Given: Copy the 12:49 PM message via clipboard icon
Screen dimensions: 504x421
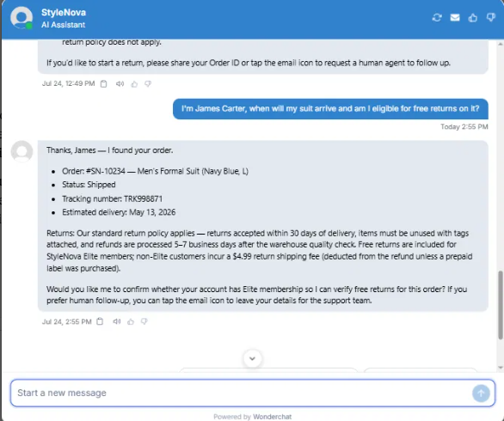Looking at the screenshot, I should point(103,84).
